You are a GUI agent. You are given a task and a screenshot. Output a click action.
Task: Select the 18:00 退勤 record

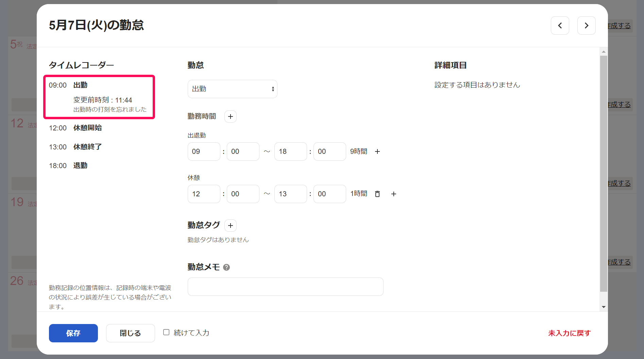pos(68,166)
